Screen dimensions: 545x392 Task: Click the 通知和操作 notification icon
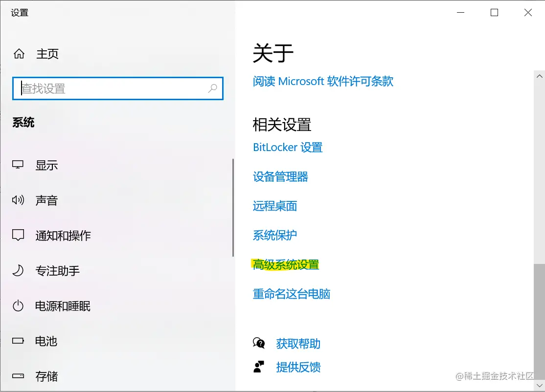pos(17,235)
